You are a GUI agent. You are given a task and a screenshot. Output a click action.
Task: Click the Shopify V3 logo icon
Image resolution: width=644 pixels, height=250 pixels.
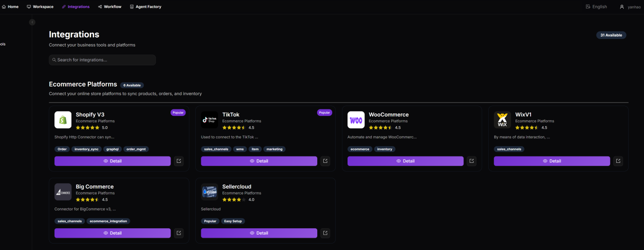tap(63, 120)
